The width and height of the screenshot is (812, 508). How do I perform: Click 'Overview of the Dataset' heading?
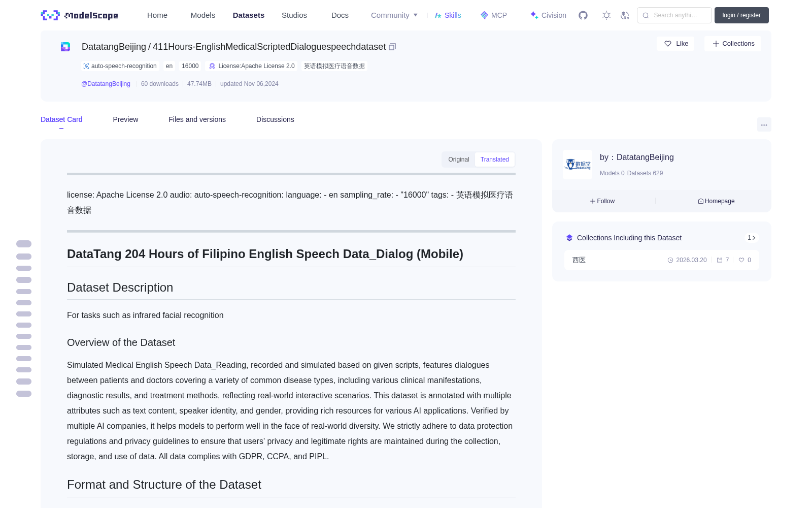[x=121, y=342]
